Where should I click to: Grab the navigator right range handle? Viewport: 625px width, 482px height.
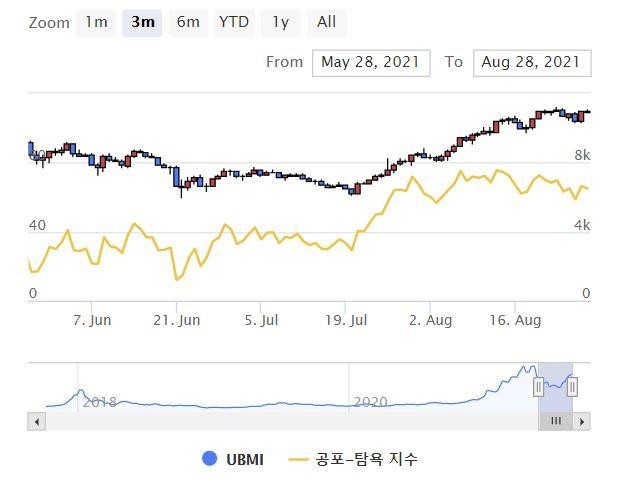pos(573,387)
